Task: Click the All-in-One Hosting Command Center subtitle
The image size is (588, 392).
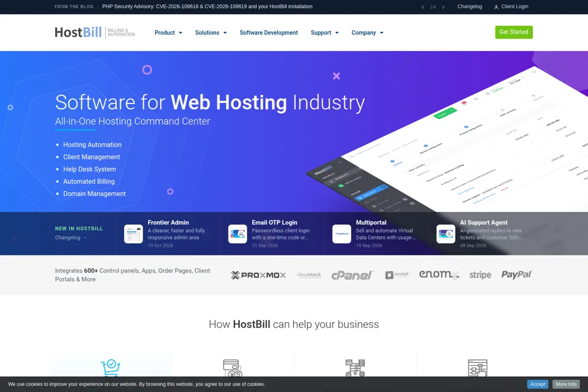Action: [132, 121]
